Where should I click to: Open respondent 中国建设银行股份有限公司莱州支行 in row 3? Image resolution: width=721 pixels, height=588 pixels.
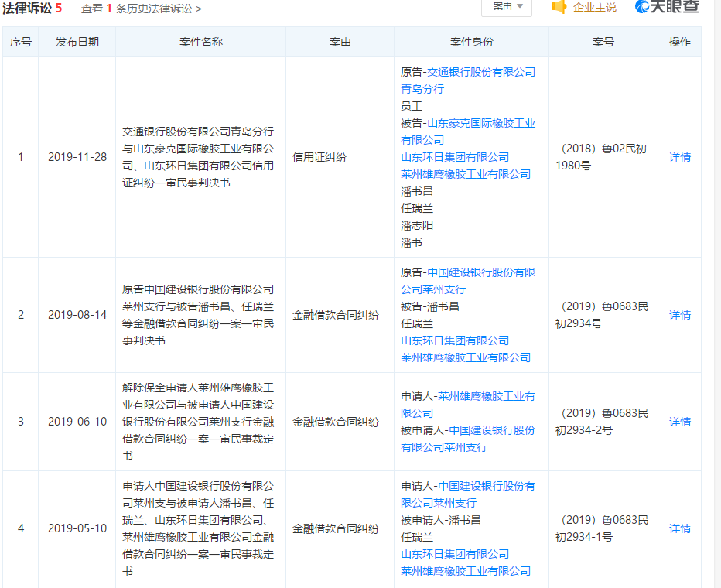tap(468, 439)
